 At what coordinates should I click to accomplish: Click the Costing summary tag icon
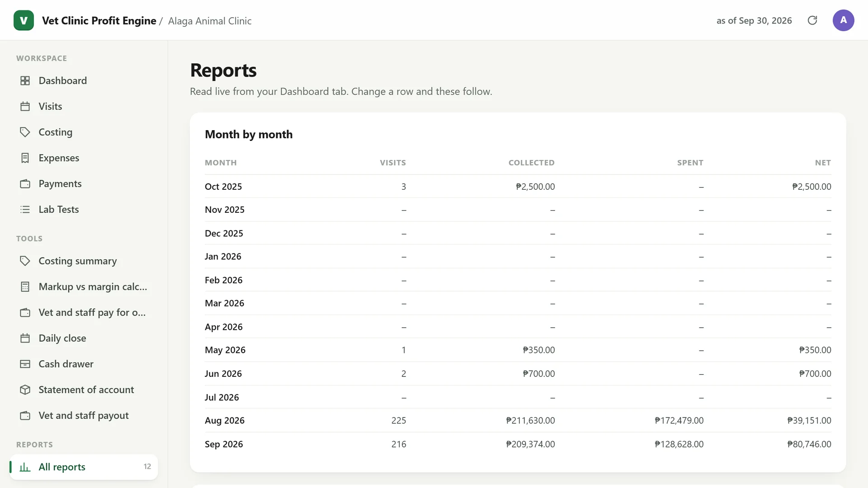tap(25, 261)
